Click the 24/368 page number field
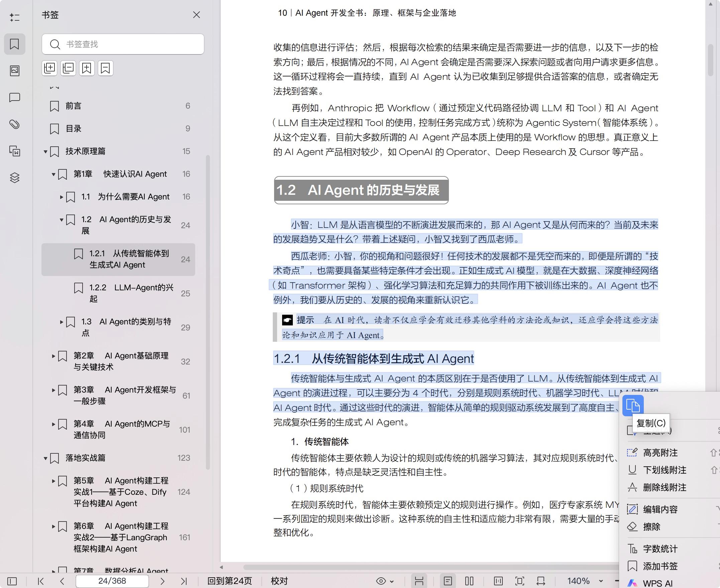 pos(112,581)
